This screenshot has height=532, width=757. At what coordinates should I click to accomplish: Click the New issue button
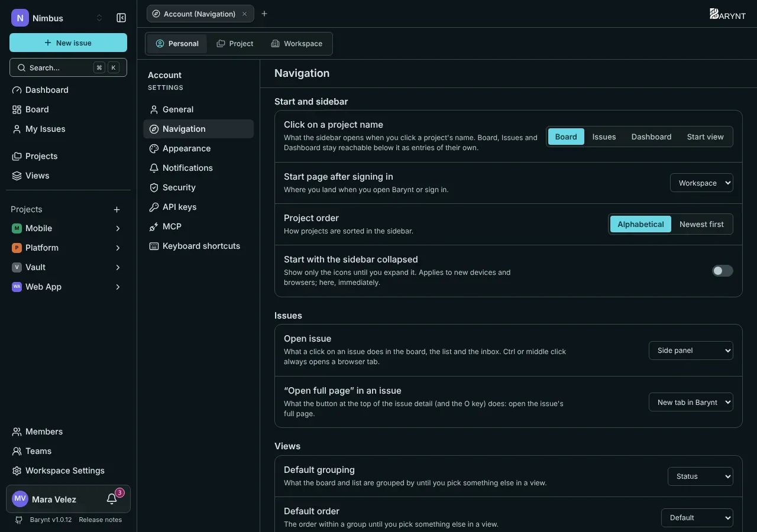coord(68,43)
